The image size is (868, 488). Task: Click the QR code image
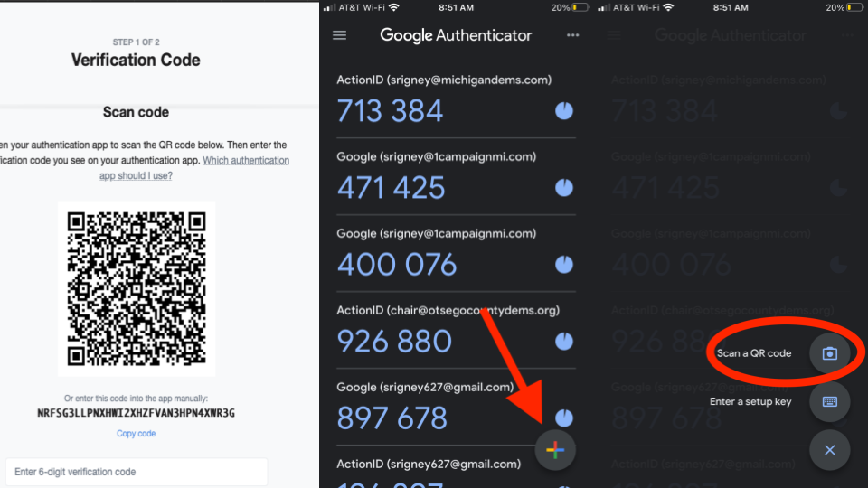(137, 289)
